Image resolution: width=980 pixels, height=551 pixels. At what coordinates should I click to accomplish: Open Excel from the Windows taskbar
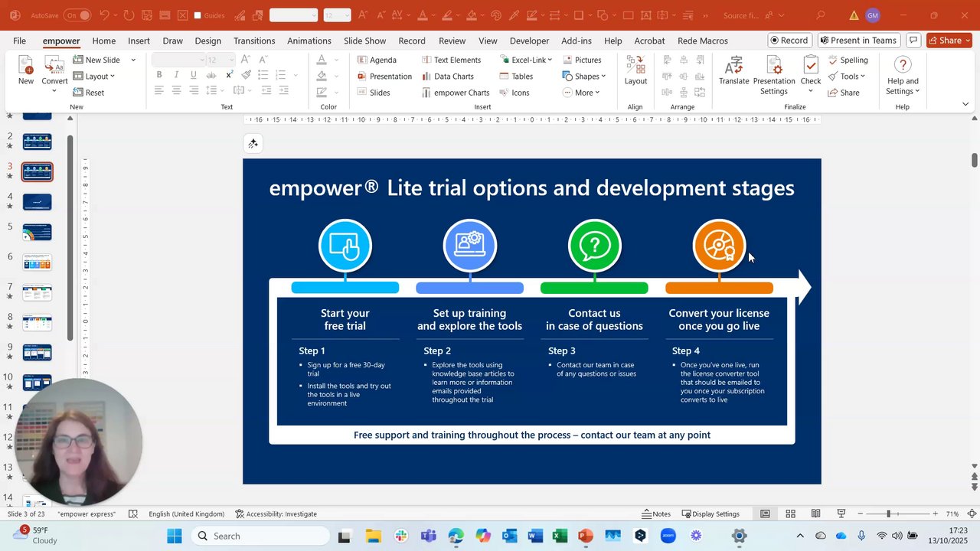point(560,536)
